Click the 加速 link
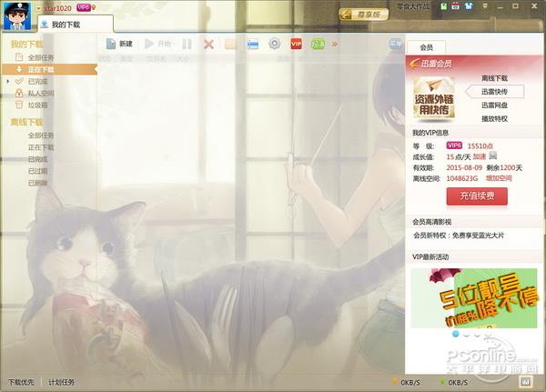546x392 pixels. tap(480, 156)
